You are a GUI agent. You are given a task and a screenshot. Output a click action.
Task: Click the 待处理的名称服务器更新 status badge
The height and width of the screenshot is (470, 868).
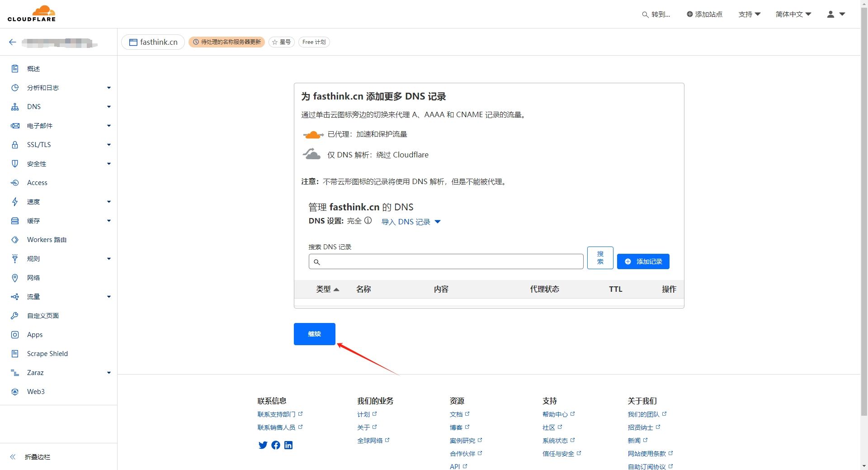click(x=226, y=42)
